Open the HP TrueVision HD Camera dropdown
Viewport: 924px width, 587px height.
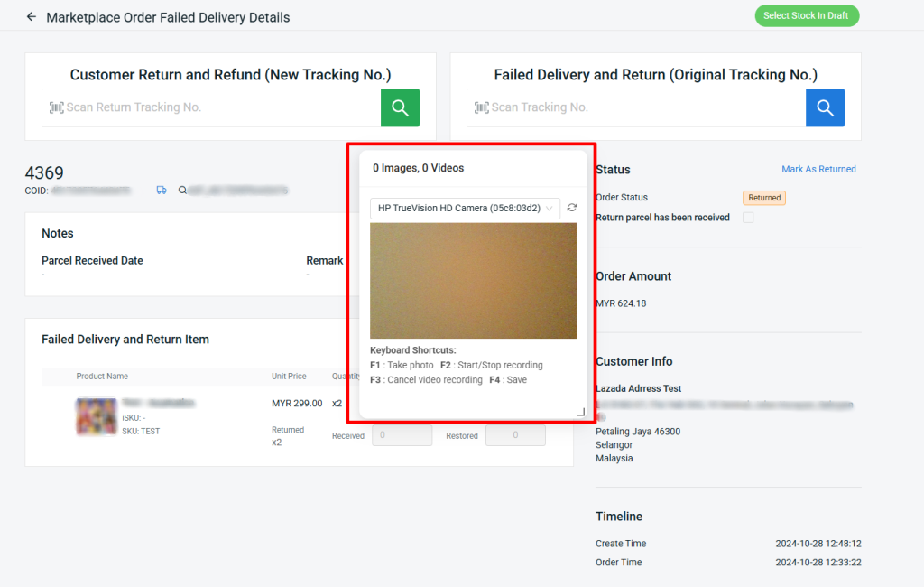465,209
